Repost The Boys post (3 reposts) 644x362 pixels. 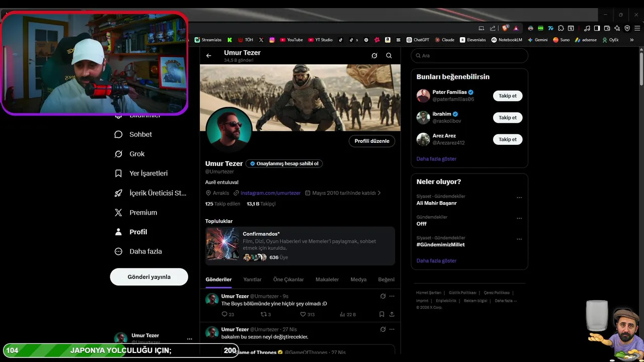tap(265, 314)
